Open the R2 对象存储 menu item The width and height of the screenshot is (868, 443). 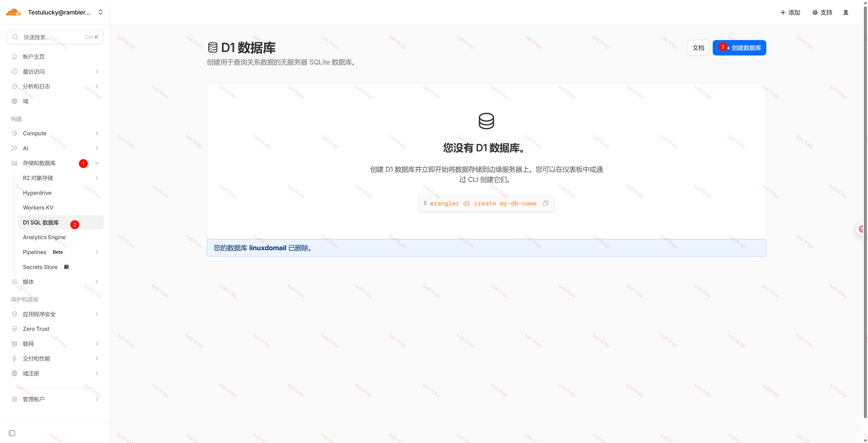coord(61,178)
